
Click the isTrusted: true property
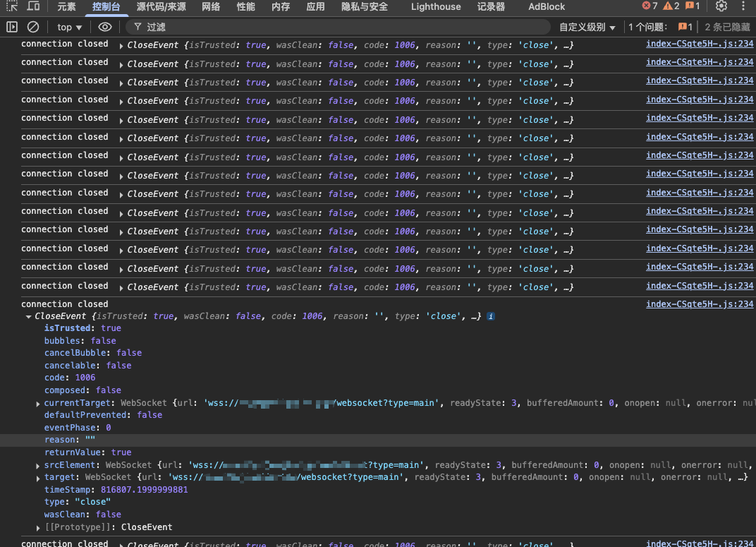(x=83, y=328)
